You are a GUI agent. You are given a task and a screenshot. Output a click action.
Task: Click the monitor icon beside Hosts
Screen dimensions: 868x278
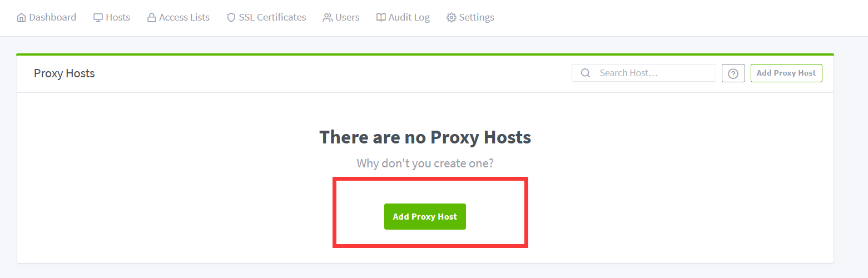pyautogui.click(x=98, y=18)
